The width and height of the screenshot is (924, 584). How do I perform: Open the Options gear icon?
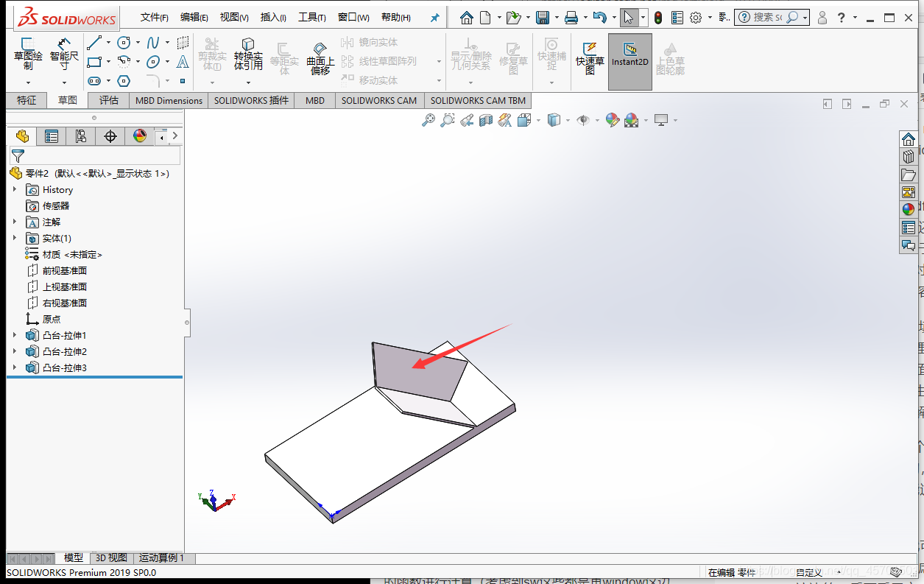[x=696, y=17]
